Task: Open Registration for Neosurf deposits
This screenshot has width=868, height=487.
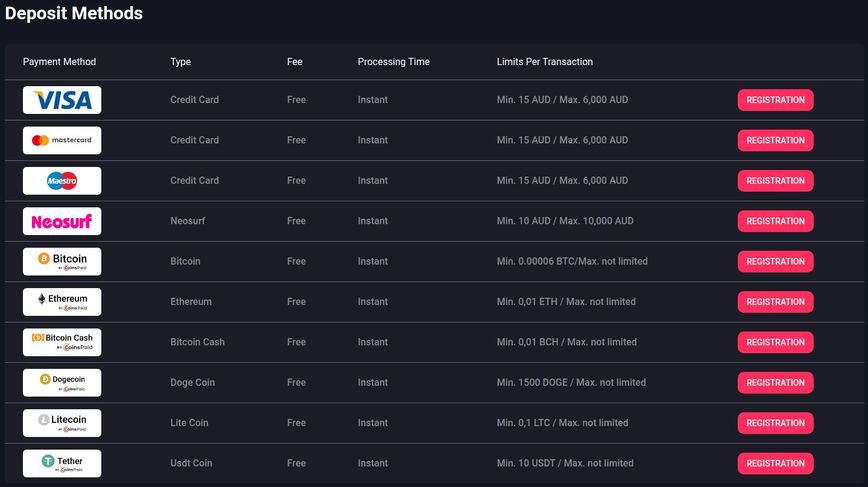Action: tap(775, 221)
